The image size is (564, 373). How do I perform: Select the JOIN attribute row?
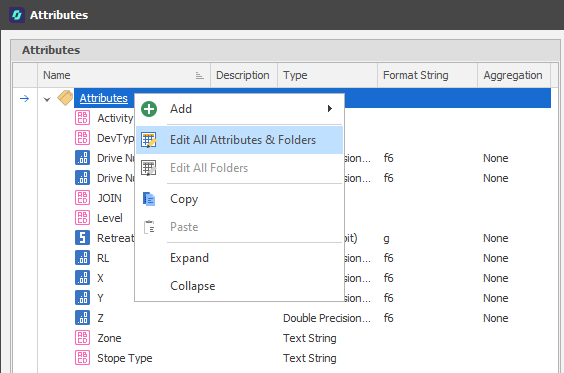click(x=109, y=198)
